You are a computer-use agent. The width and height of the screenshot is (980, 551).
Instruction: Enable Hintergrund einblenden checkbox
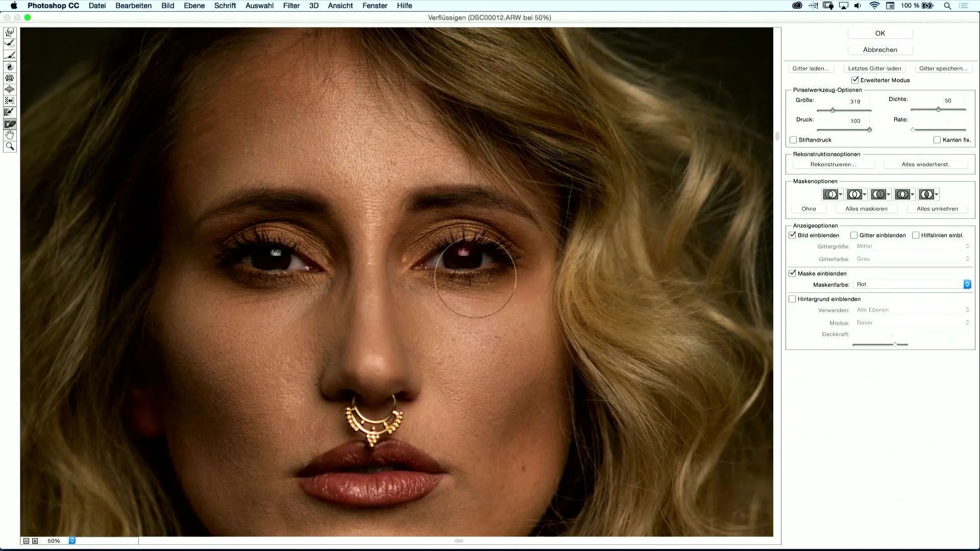[792, 299]
